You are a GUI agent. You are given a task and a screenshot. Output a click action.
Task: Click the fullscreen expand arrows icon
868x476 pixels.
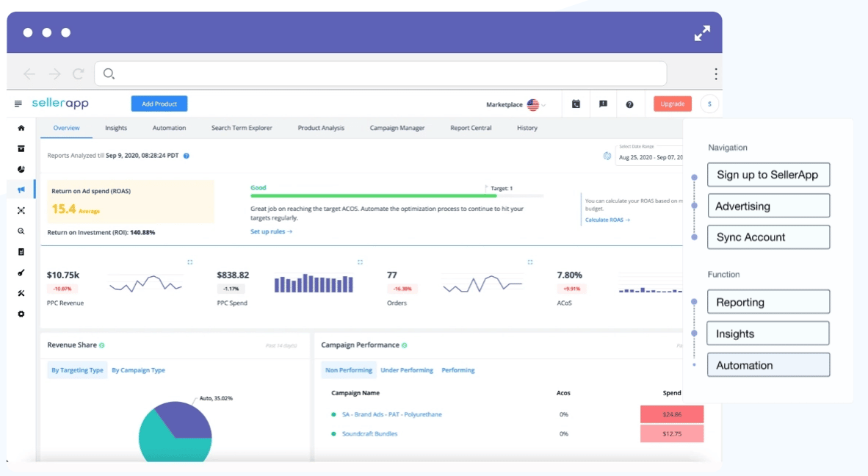[702, 33]
